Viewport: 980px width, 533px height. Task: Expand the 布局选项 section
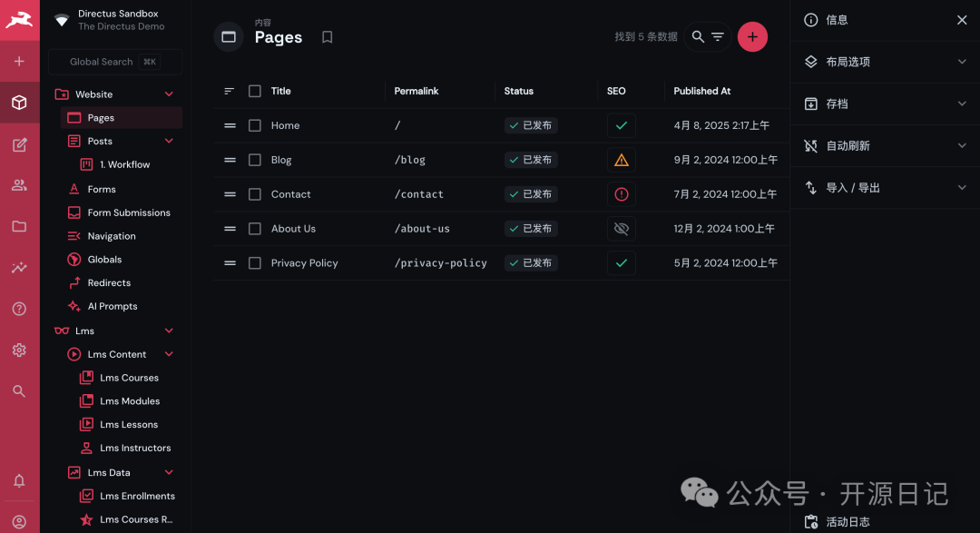(885, 62)
